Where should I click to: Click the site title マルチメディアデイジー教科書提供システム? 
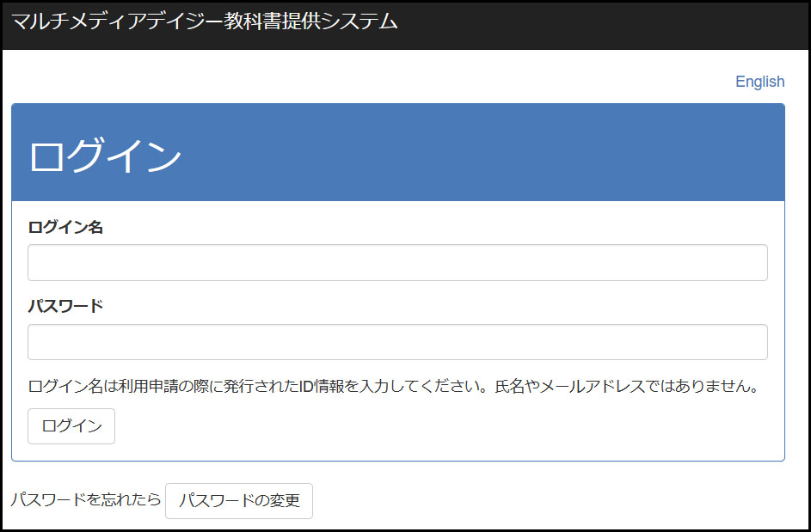coord(205,22)
